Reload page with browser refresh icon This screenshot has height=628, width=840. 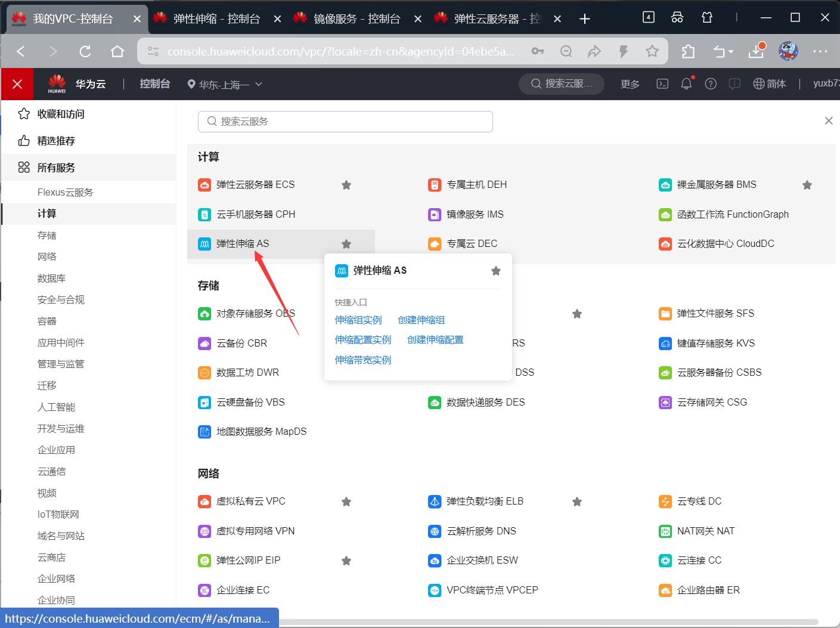[x=85, y=52]
